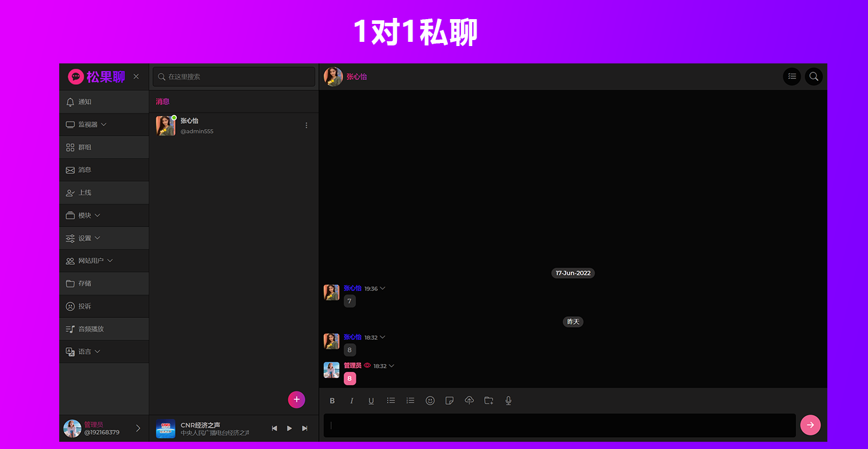Viewport: 868px width, 449px height.
Task: Open the chat list menu icon in header
Action: coord(792,77)
